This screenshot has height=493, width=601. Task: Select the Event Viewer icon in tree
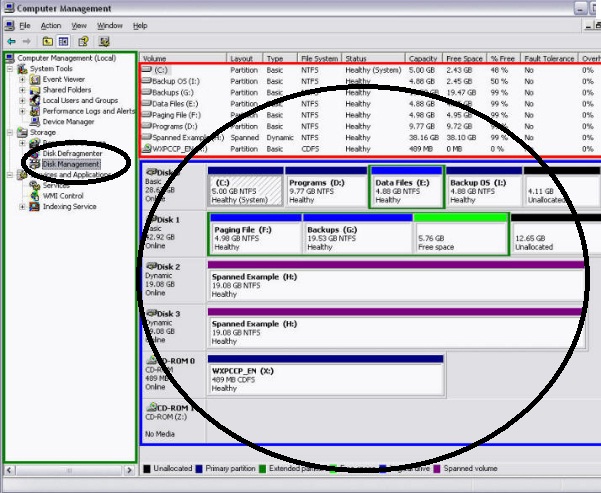[35, 79]
